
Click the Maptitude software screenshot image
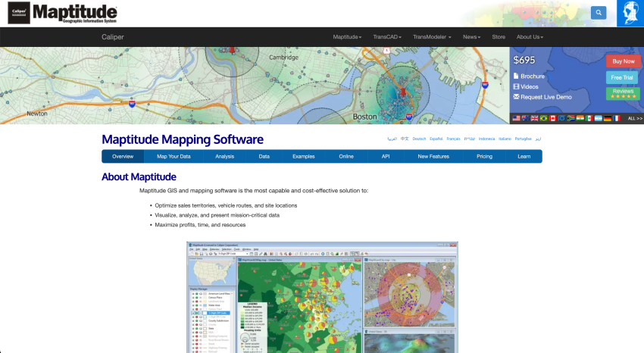point(322,297)
